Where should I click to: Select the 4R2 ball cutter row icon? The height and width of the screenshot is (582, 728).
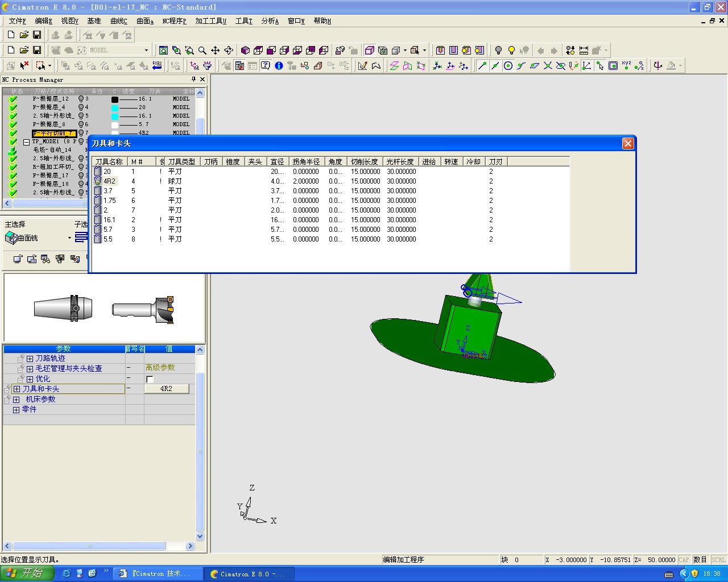tap(98, 181)
